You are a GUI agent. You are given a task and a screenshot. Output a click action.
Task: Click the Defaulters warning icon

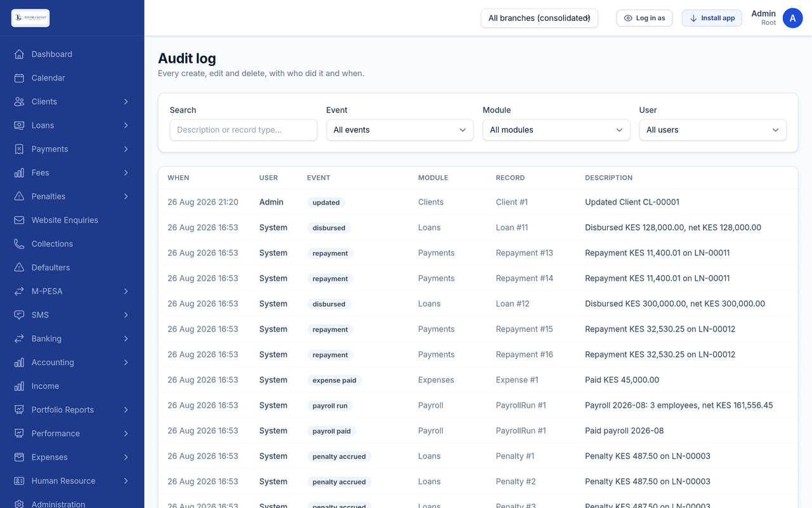point(19,267)
